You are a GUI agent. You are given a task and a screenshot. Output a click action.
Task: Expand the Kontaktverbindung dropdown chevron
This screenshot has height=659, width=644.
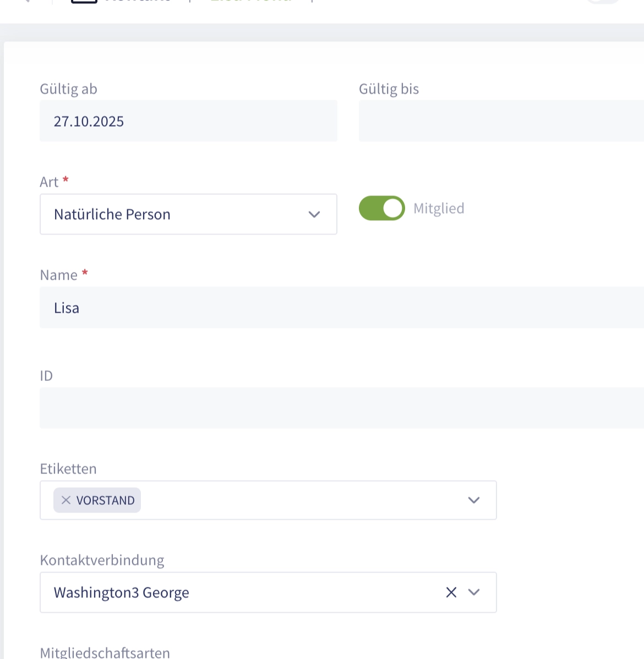pyautogui.click(x=473, y=592)
